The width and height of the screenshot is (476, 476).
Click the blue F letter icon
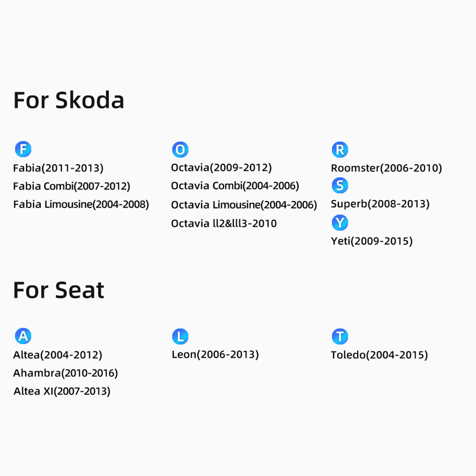(23, 149)
